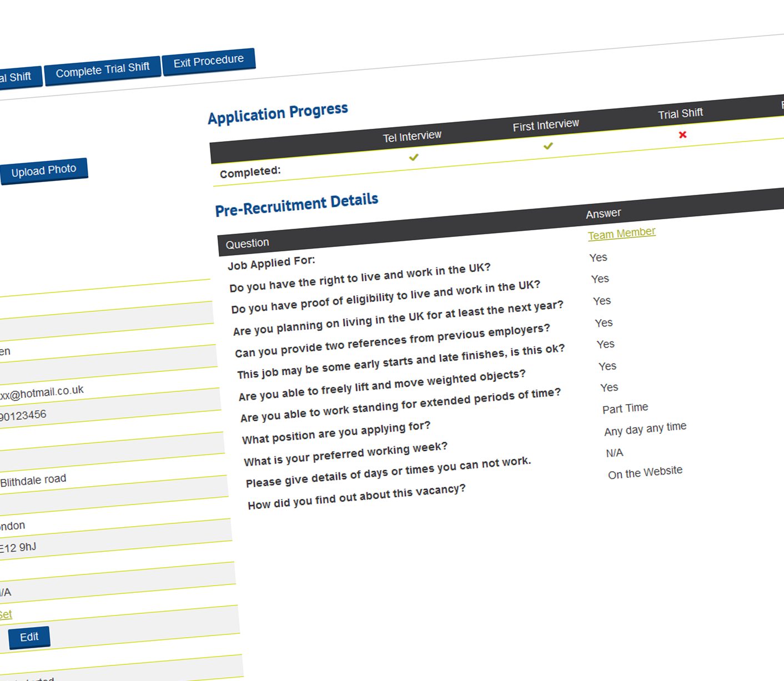Select the lift and move weighted objects question
This screenshot has height=681, width=784.
381,385
